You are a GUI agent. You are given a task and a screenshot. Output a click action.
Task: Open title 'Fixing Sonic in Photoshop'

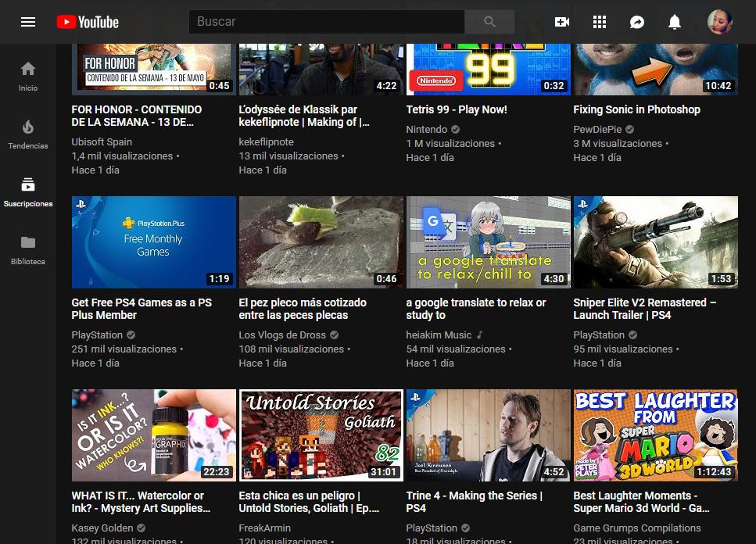tap(637, 109)
